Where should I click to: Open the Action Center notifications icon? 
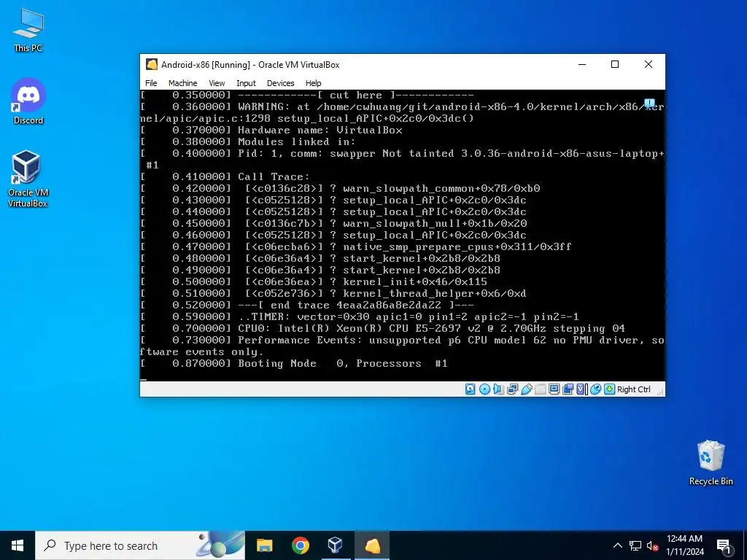click(724, 545)
